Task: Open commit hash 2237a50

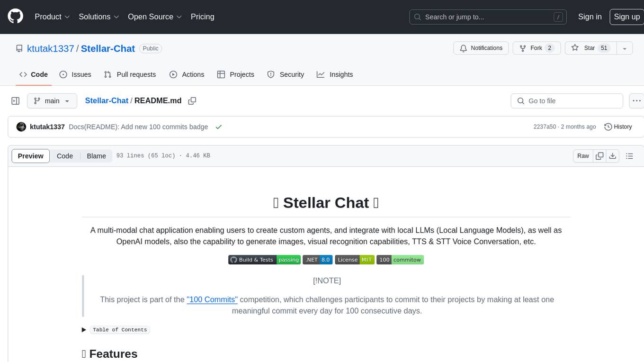Action: click(545, 127)
